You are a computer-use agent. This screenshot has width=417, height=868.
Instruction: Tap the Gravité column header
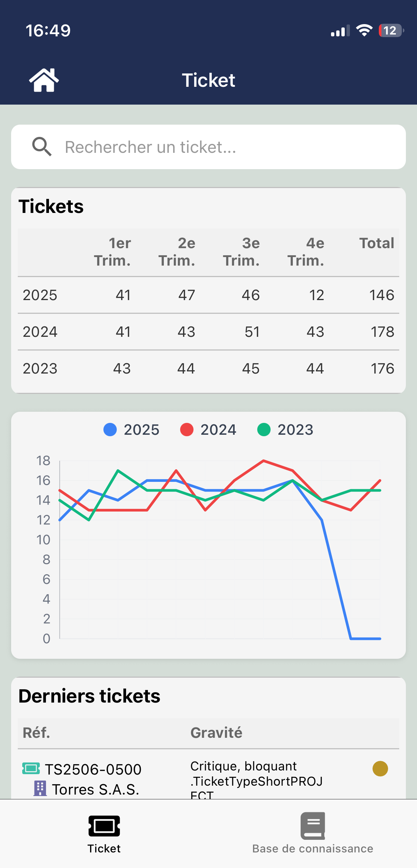point(216,733)
